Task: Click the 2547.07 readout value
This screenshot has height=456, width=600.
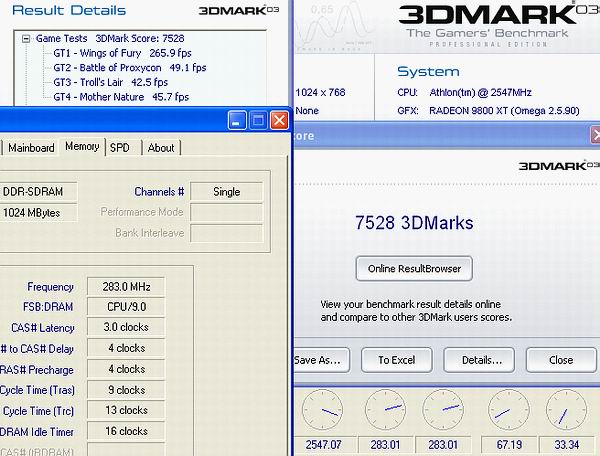Action: (323, 445)
